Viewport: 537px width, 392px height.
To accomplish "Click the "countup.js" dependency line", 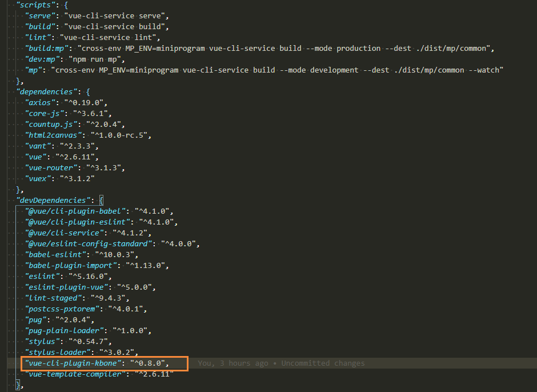I will (75, 125).
